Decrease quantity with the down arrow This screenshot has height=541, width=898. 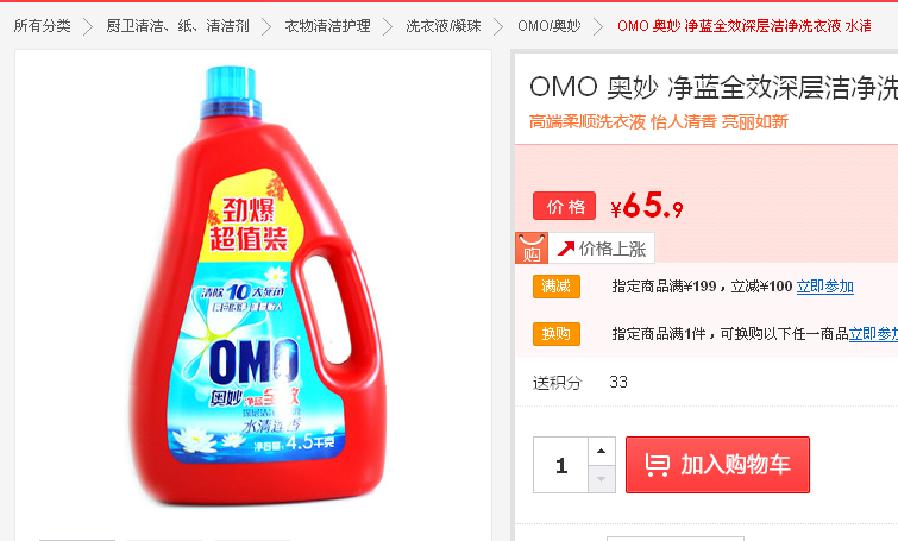coord(601,479)
